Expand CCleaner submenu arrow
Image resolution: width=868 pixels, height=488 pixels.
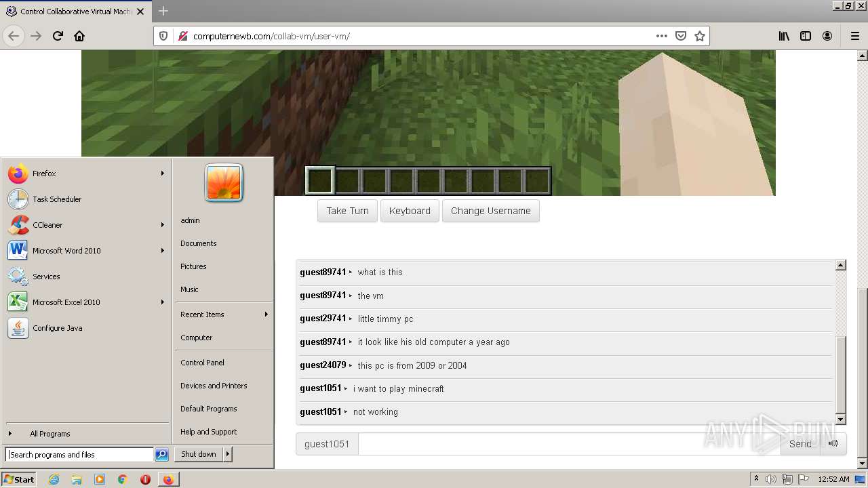[x=163, y=225]
